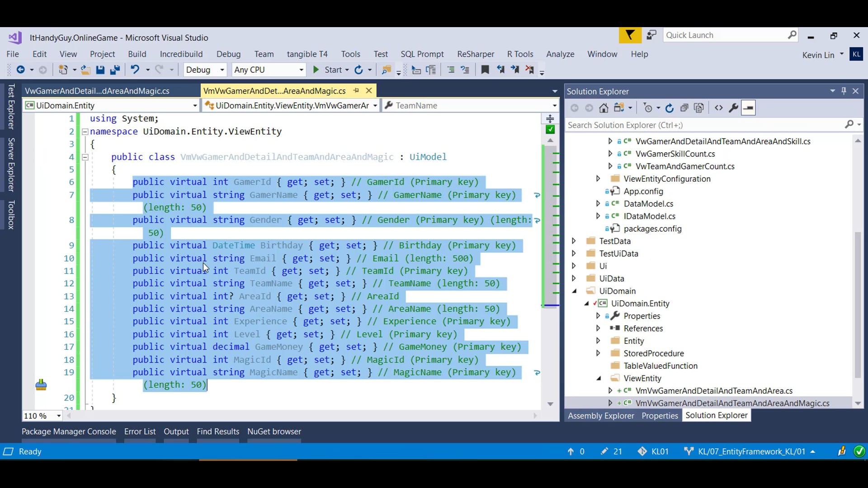Image resolution: width=868 pixels, height=488 pixels.
Task: Click the Undo arrow icon
Action: coord(135,70)
